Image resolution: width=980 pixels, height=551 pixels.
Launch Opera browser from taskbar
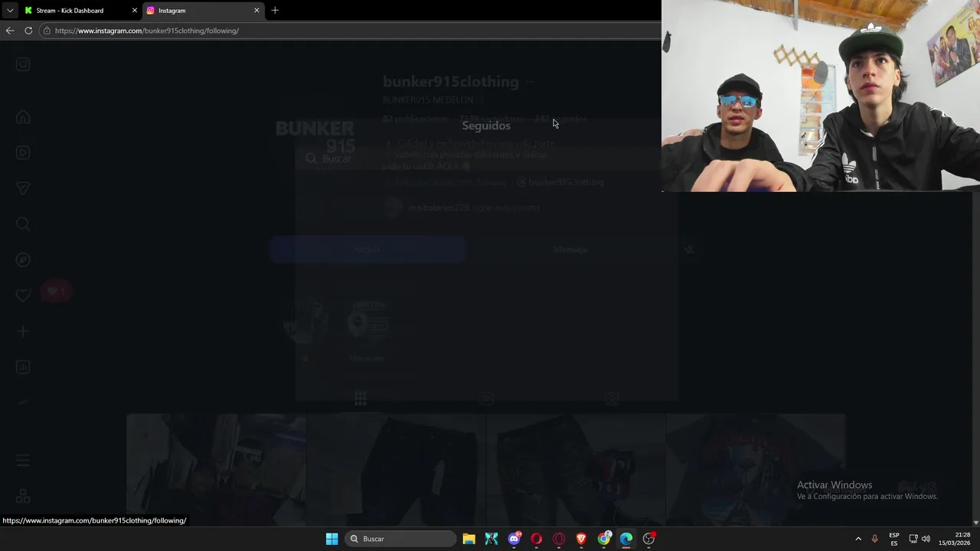536,539
